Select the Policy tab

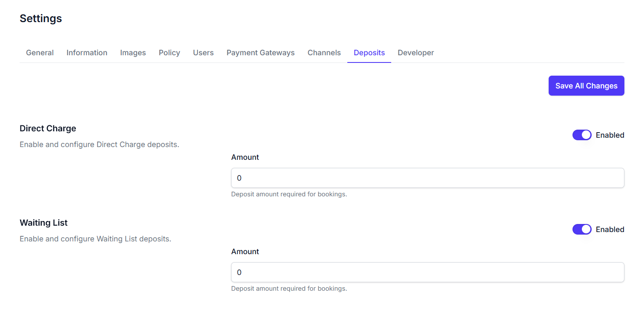click(169, 53)
